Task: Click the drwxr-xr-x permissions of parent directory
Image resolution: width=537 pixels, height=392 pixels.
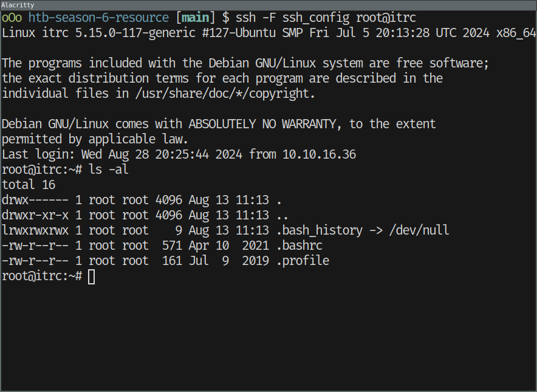Action: [35, 215]
